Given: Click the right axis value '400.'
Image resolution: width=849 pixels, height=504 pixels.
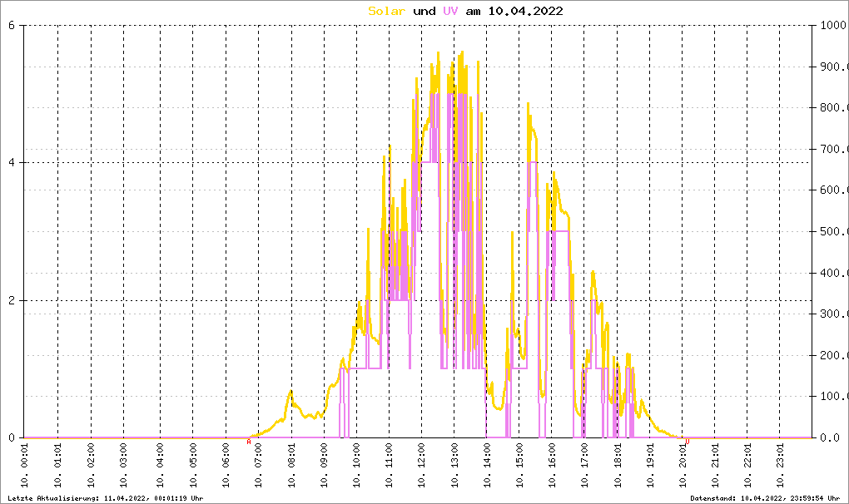Looking at the screenshot, I should [x=834, y=273].
